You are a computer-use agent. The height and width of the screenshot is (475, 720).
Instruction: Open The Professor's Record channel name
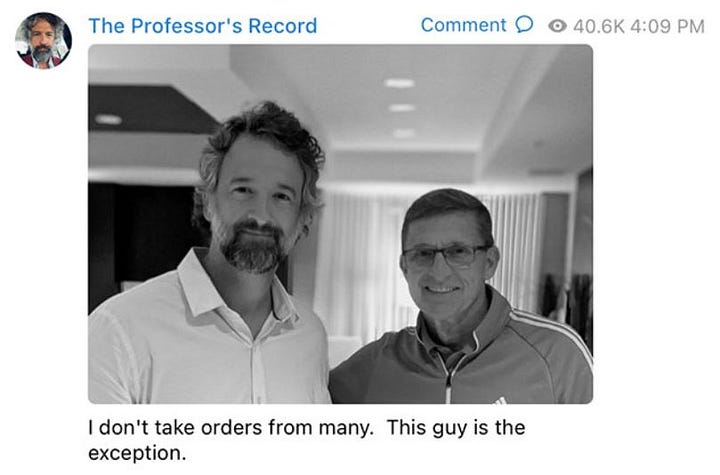coord(202,26)
